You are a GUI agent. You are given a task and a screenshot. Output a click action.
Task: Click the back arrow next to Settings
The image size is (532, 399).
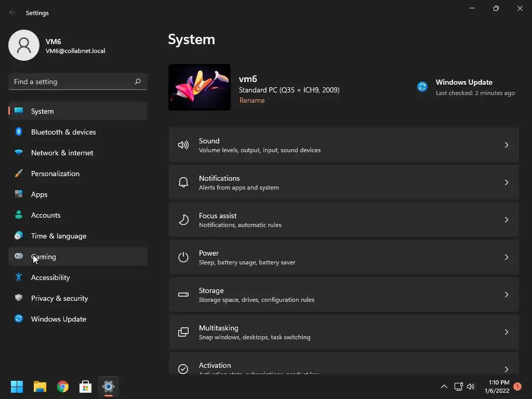(12, 12)
